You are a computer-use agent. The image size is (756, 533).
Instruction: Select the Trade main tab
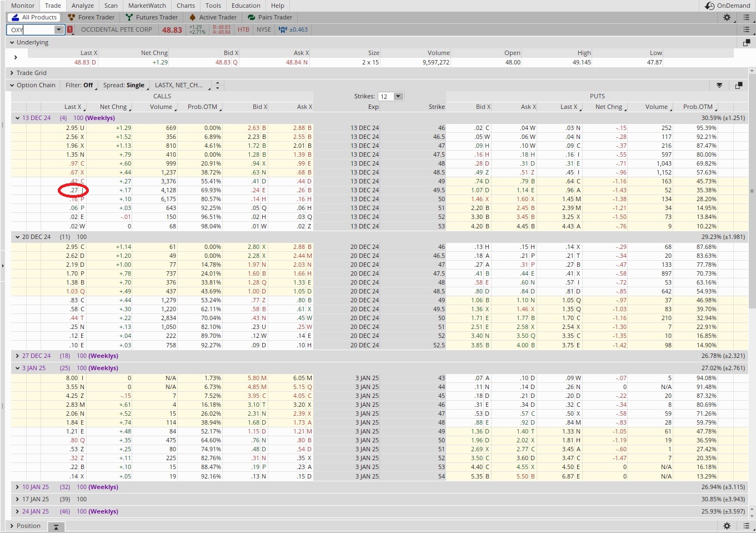[x=53, y=6]
